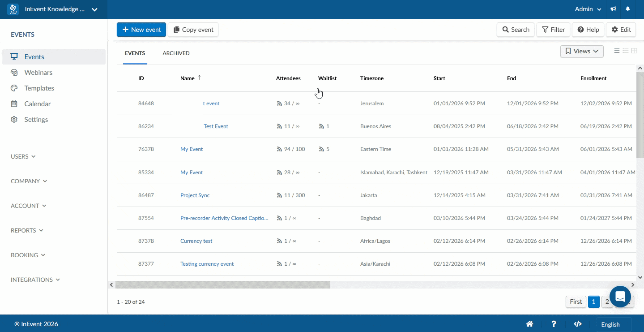The height and width of the screenshot is (332, 644).
Task: Click the vertical scrollbar thumb of the table
Action: (x=640, y=115)
